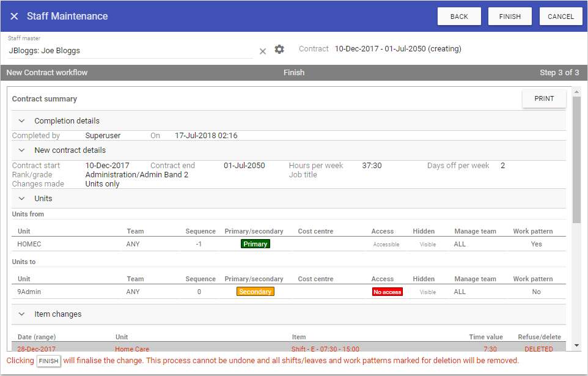
Task: Click the red No access badge
Action: click(x=387, y=292)
